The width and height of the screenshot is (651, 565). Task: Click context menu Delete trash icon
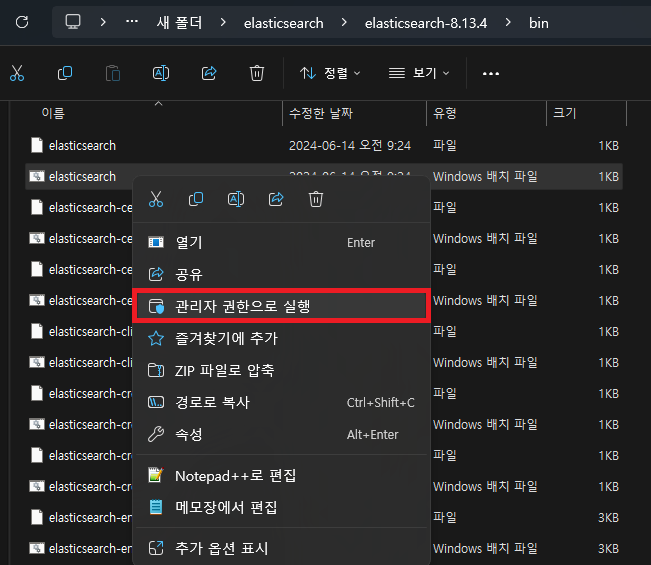click(316, 199)
